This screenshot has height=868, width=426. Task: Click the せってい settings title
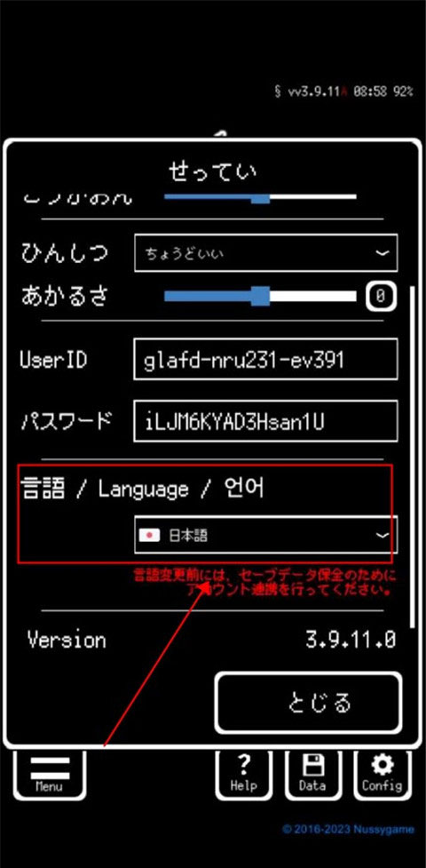(x=212, y=172)
